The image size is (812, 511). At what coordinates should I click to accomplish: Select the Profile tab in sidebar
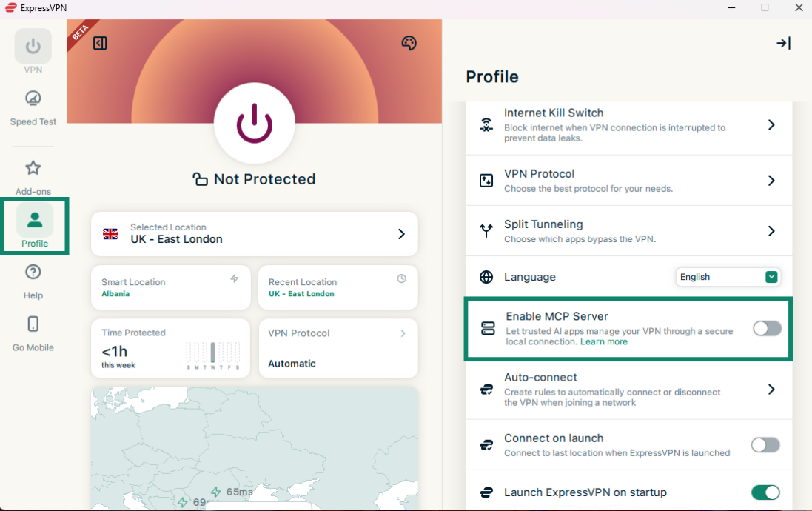pyautogui.click(x=34, y=227)
